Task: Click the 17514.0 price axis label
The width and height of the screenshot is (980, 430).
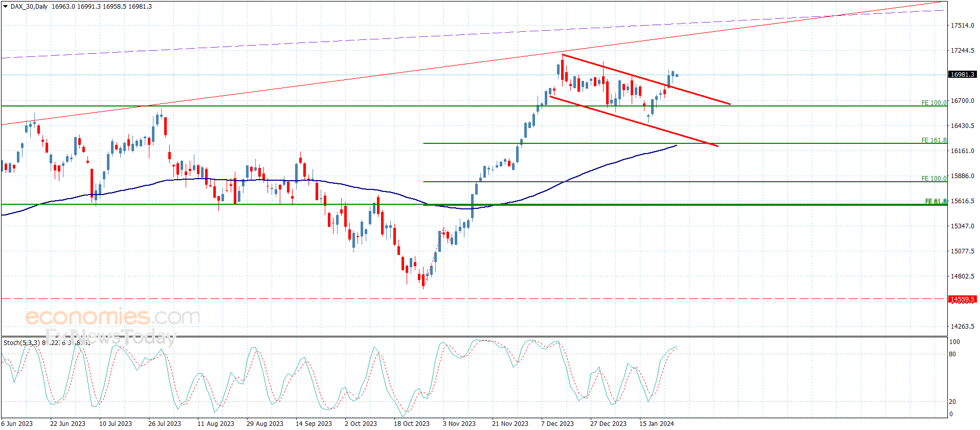Action: click(962, 26)
